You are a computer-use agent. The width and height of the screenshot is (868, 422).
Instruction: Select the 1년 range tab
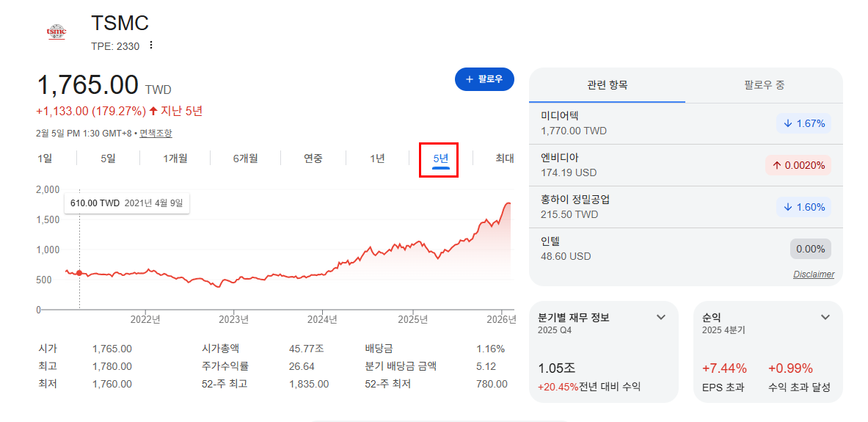pos(378,159)
